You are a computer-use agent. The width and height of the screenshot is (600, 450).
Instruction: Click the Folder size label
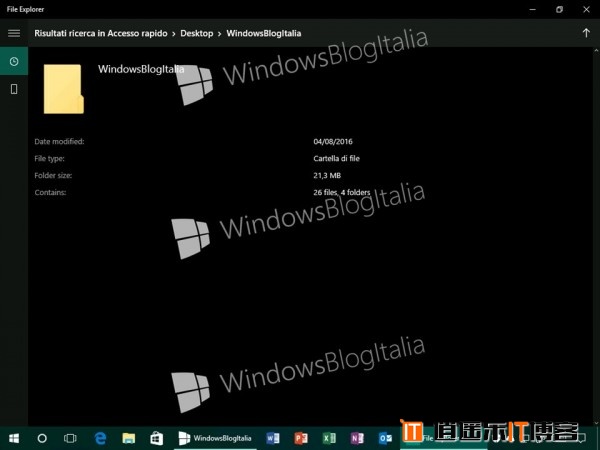tap(53, 176)
